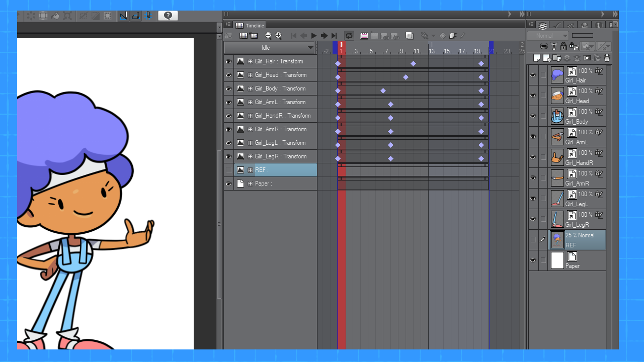644x362 pixels.
Task: Click the lock layer icon
Action: coord(563,46)
